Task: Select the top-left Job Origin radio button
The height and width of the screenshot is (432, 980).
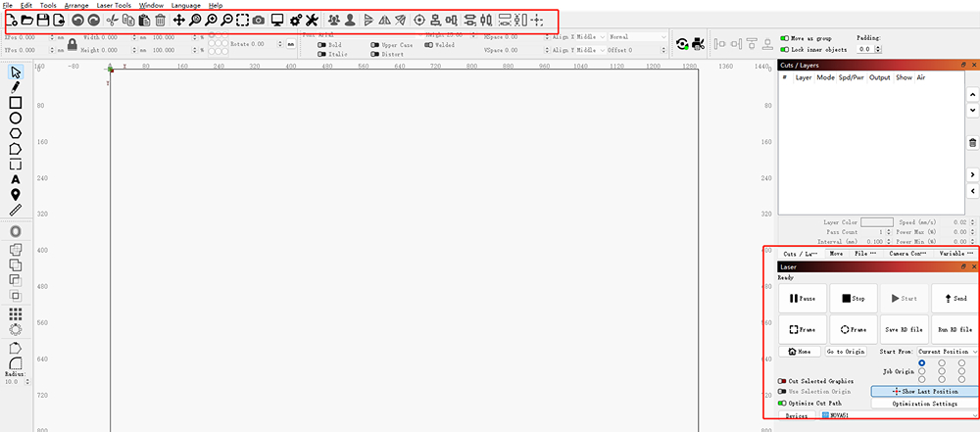Action: coord(922,363)
